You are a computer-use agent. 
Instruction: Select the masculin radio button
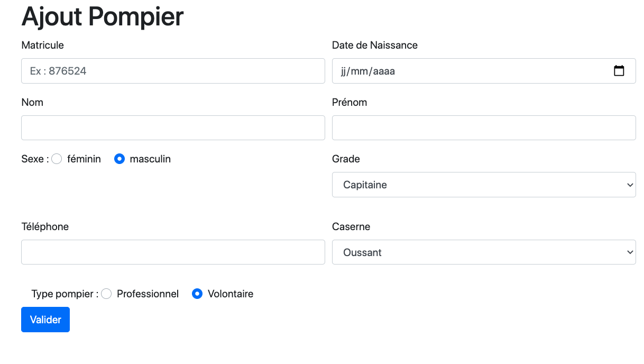click(x=119, y=159)
